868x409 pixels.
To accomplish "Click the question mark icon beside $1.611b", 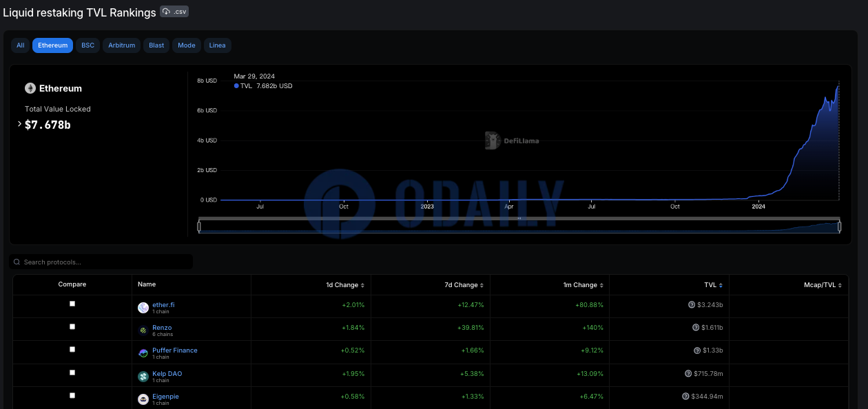I will click(x=696, y=327).
